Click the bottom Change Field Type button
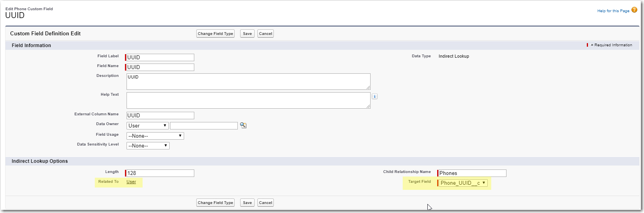Image resolution: width=644 pixels, height=213 pixels. coord(215,203)
